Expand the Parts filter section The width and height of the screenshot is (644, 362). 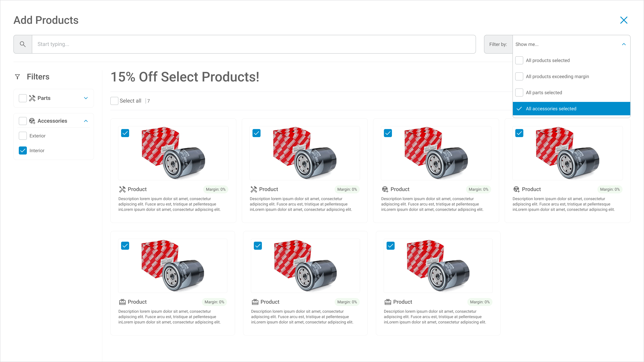[x=86, y=98]
